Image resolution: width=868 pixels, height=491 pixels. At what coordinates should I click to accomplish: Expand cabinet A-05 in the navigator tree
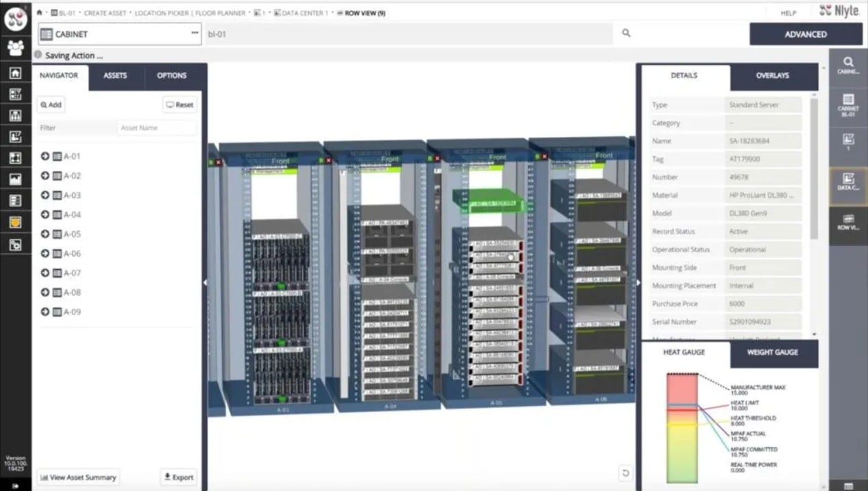point(44,234)
